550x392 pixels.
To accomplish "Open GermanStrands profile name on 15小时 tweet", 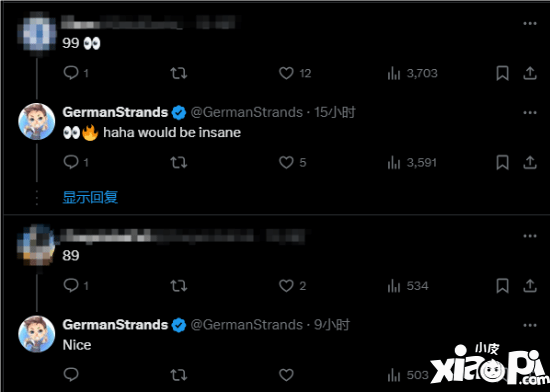I will [115, 112].
